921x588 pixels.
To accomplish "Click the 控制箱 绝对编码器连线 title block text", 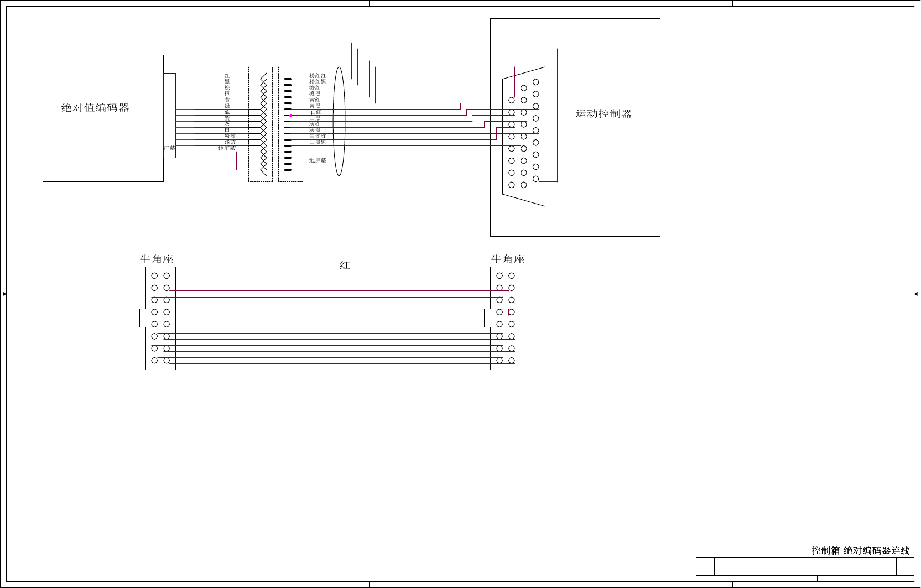I will coord(860,550).
